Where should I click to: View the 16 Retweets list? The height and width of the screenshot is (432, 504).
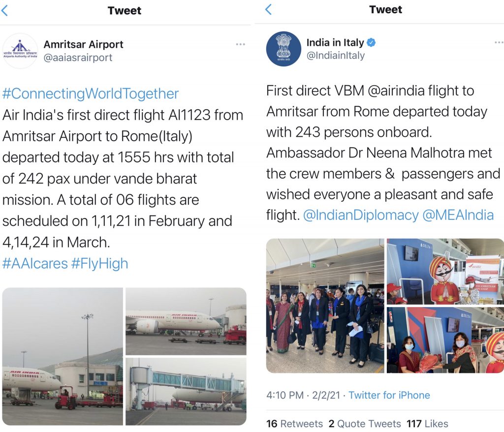click(x=294, y=424)
